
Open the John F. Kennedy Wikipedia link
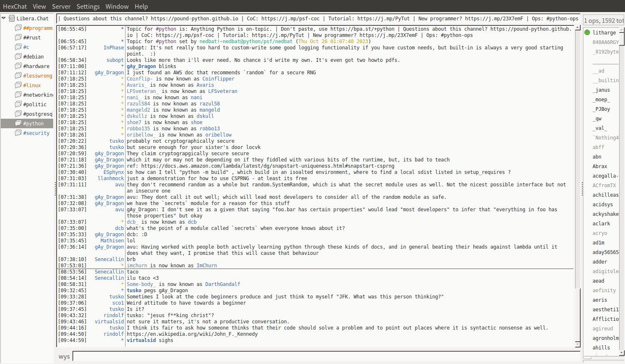(192, 334)
